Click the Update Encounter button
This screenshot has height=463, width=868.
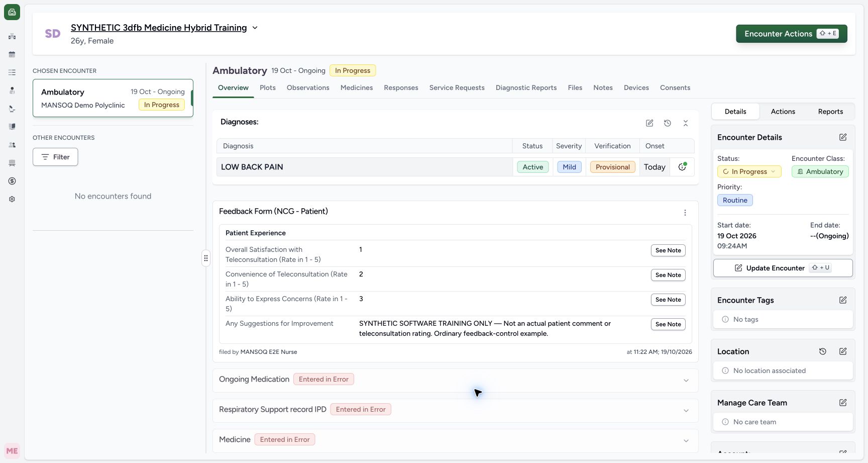point(783,268)
